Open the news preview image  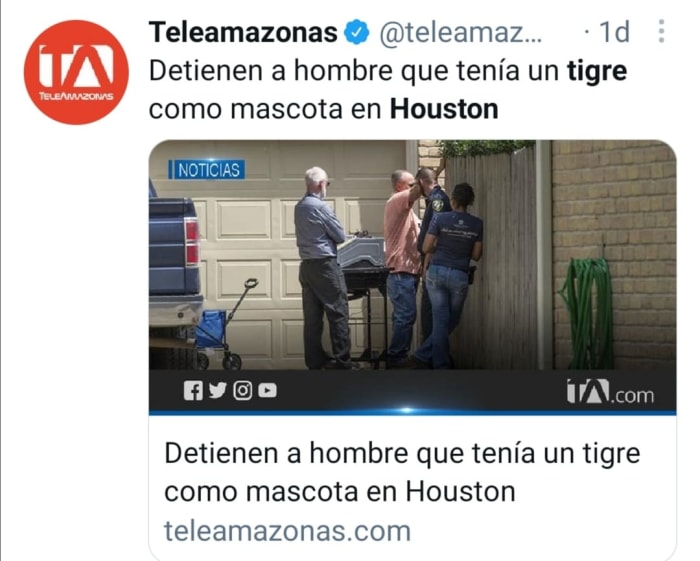412,277
